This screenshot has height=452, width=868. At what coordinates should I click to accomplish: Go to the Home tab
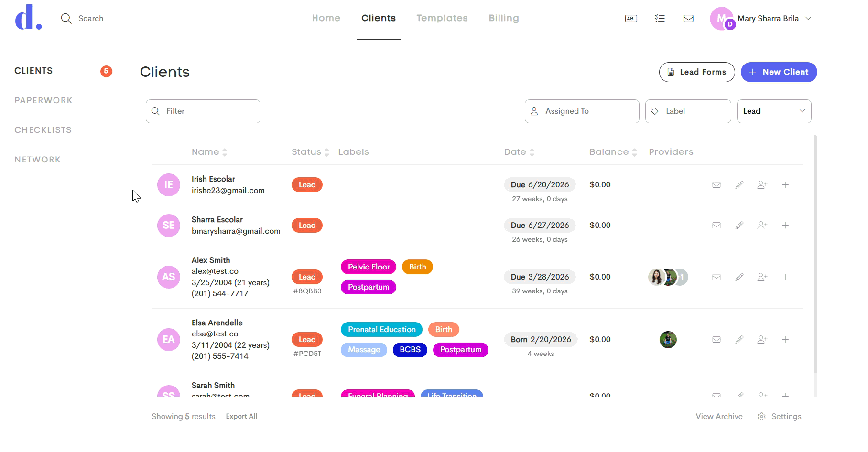tap(326, 18)
